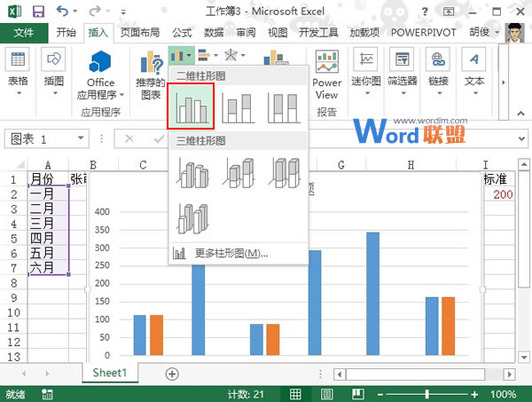Open bar chart dropdown in ribbon

[207, 55]
